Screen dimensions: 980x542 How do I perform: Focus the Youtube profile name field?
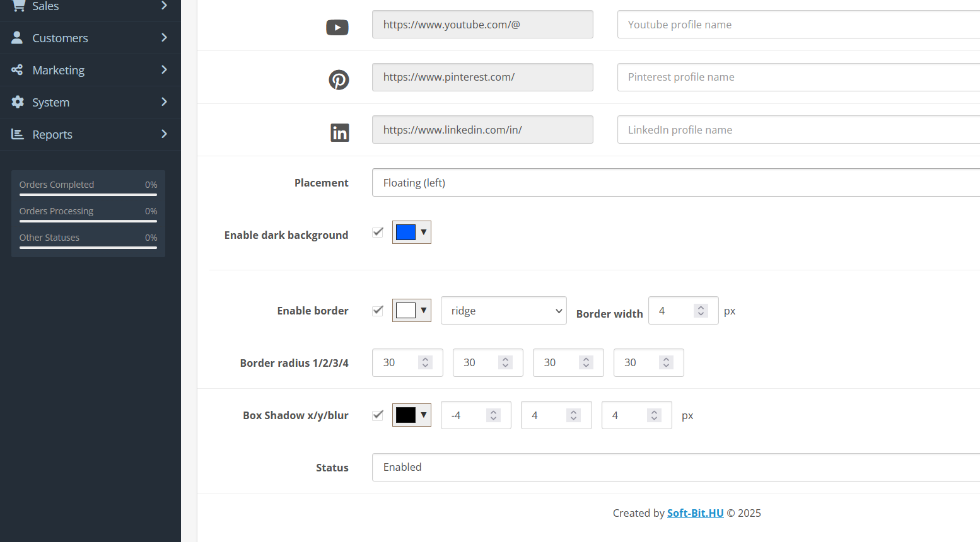tap(798, 25)
